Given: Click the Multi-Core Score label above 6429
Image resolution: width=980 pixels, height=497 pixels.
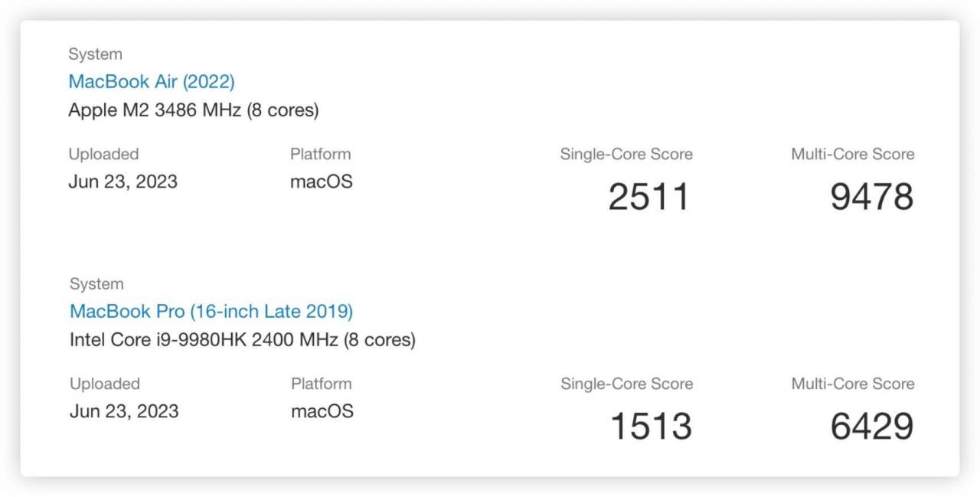Looking at the screenshot, I should pos(852,384).
